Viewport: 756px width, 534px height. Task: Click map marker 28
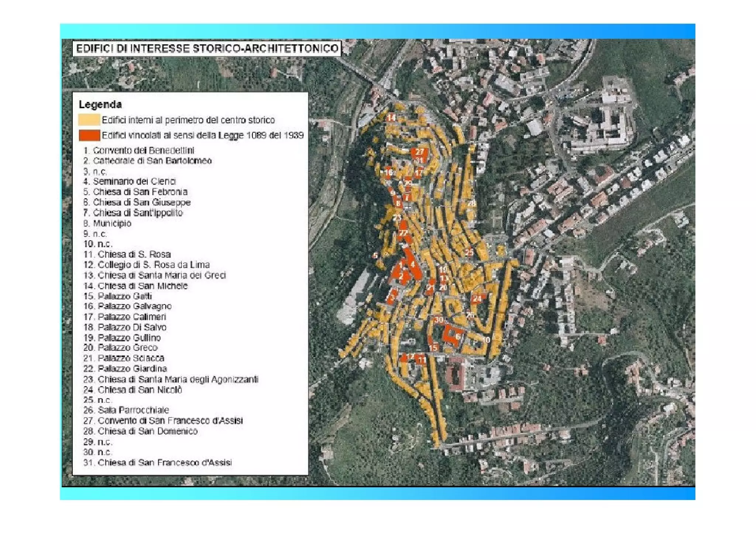(x=471, y=203)
